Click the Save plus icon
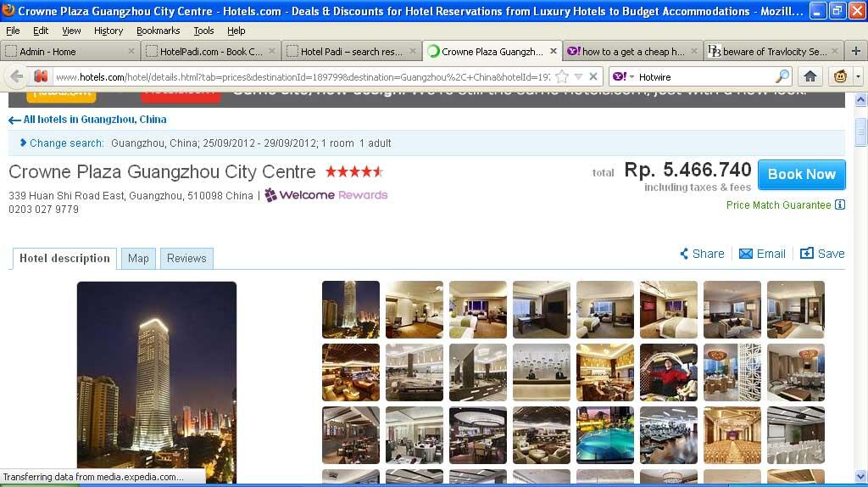Viewport: 868px width, 487px height. [807, 253]
